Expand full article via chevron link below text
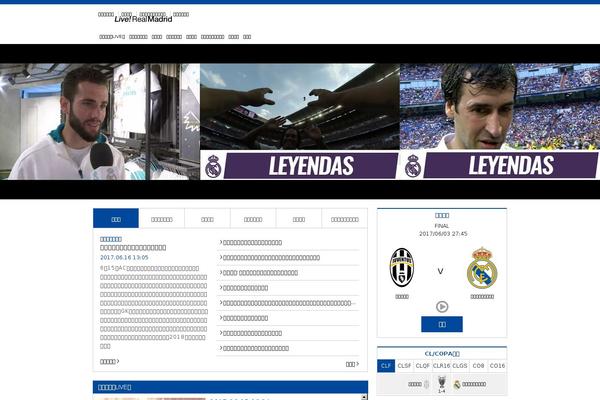The image size is (600, 400). point(110,361)
